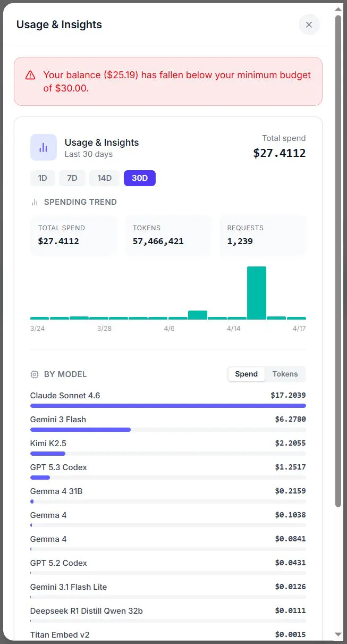The width and height of the screenshot is (347, 644).
Task: Click the Gemini 3 Flash spend bar
Action: (x=80, y=430)
